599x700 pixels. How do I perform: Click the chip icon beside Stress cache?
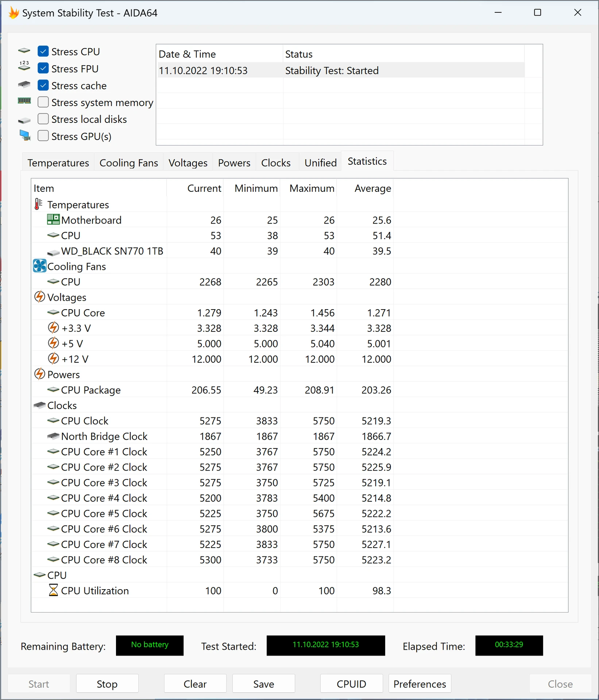point(24,85)
